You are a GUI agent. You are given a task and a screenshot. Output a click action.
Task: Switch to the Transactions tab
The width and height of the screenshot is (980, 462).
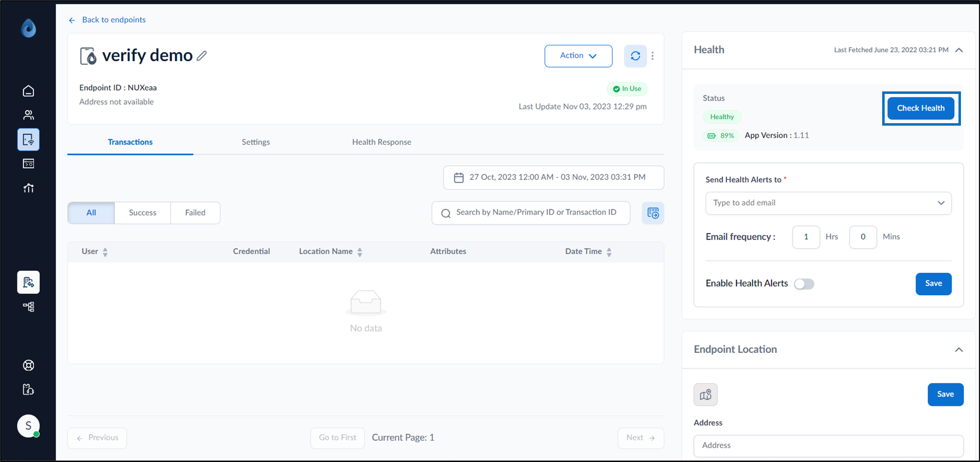coord(130,142)
